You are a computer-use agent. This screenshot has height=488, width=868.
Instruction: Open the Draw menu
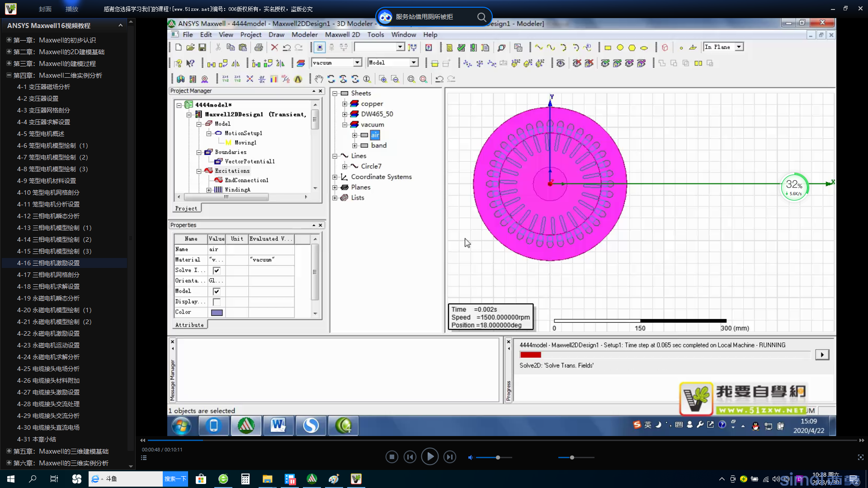click(x=276, y=35)
